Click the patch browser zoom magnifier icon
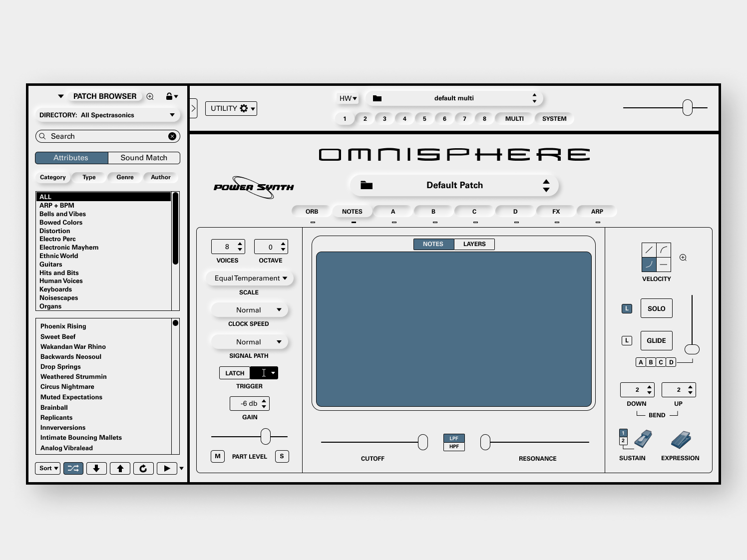Image resolution: width=747 pixels, height=560 pixels. point(150,96)
